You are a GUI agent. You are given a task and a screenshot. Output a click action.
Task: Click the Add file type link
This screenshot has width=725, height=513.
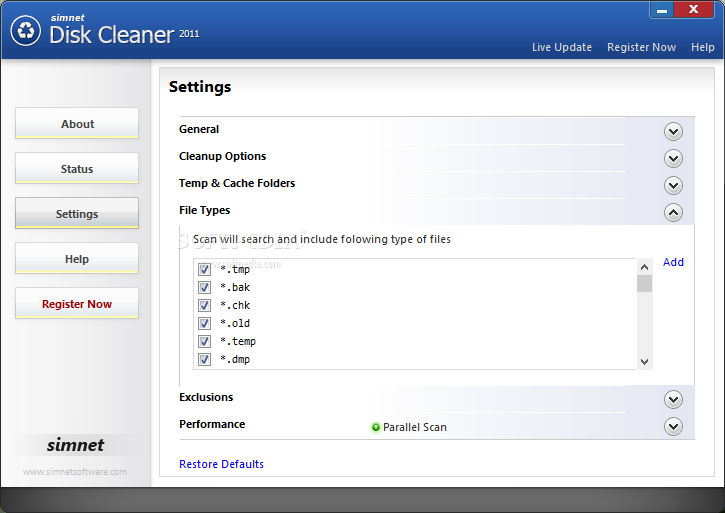pos(673,262)
